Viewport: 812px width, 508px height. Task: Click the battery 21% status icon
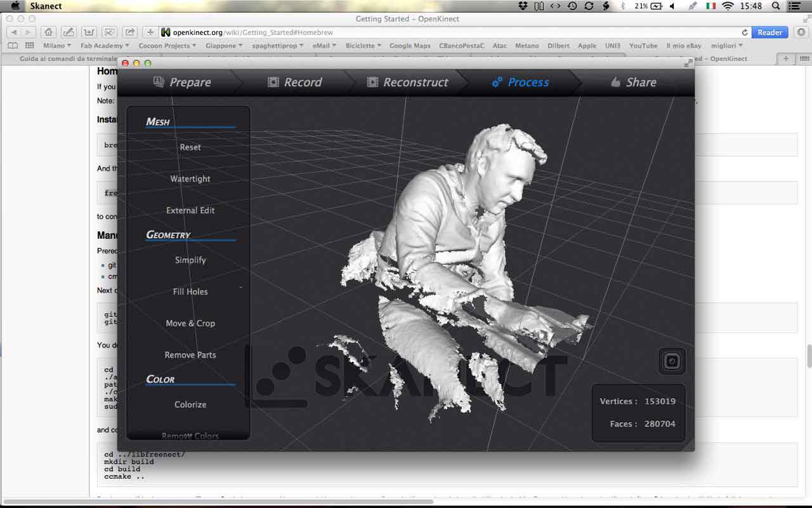coord(648,6)
